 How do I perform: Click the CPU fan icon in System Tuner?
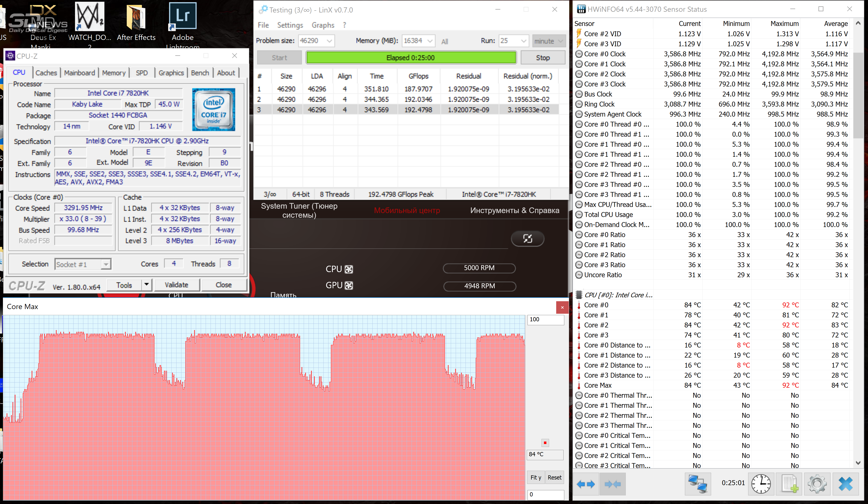point(349,269)
